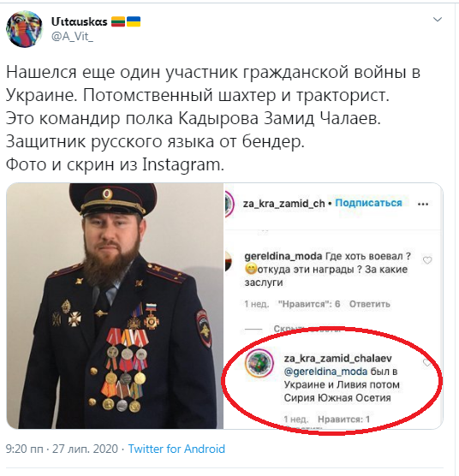
Task: Click the Lithuanian flag emoji
Action: pos(118,22)
